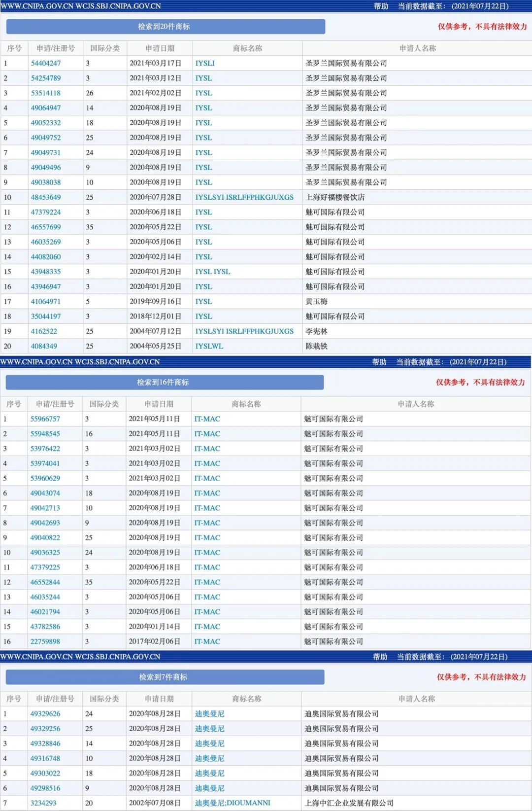Open registration number 22759898 link
Viewport: 532px width, 811px height.
coord(45,641)
